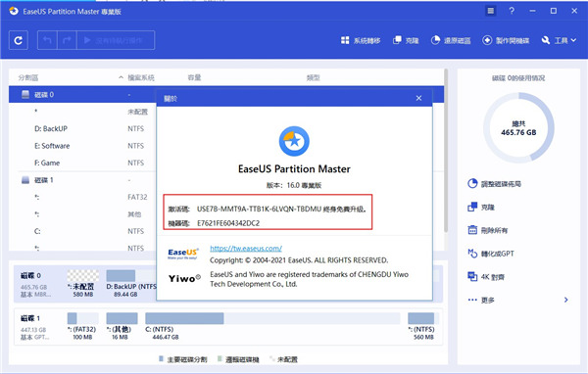Click the EaseUS app icon in title bar
This screenshot has width=588, height=374.
pyautogui.click(x=14, y=11)
